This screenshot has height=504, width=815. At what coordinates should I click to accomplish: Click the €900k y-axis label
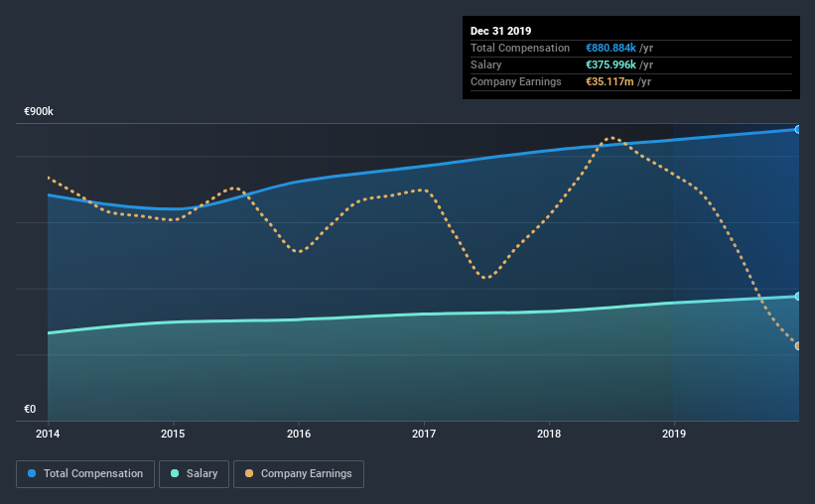39,112
